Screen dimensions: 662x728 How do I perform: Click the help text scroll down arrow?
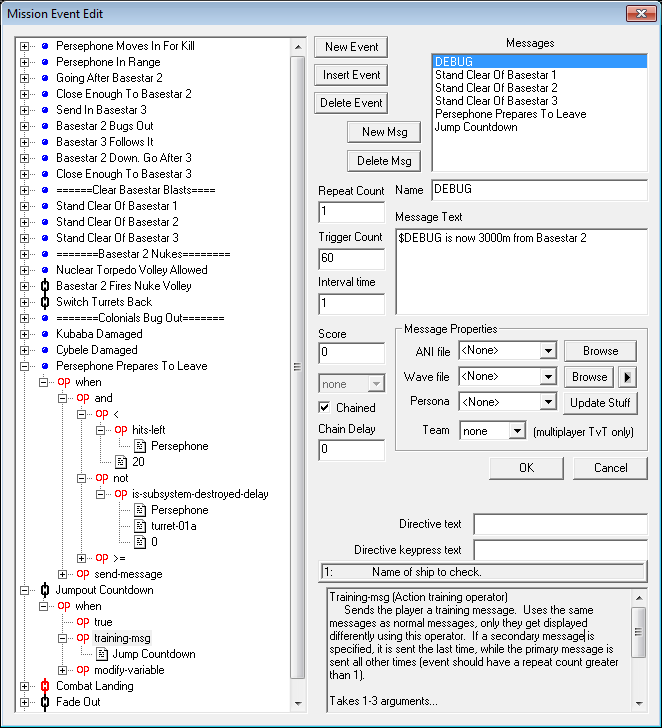(x=639, y=703)
